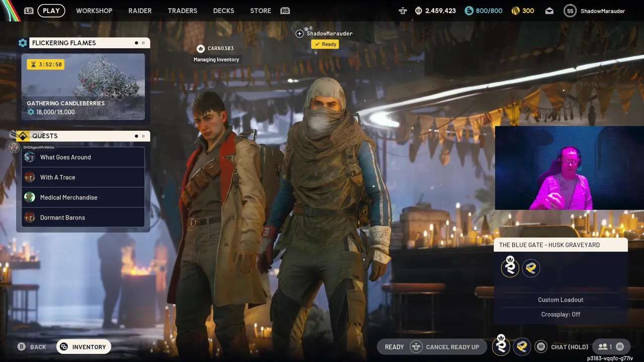Open the What Goes Around quest

point(83,157)
